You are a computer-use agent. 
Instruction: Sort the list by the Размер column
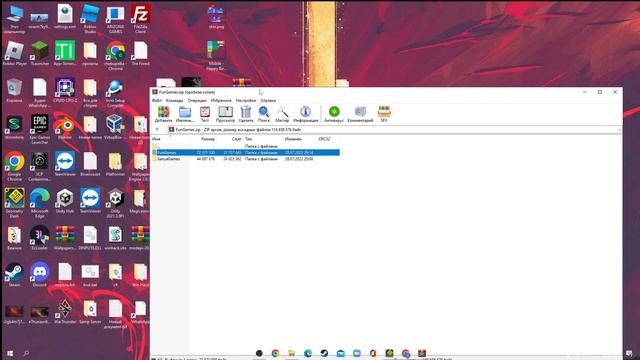click(208, 139)
